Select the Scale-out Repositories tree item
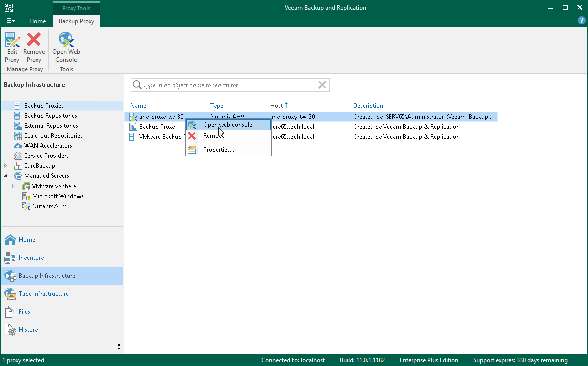 tap(53, 136)
